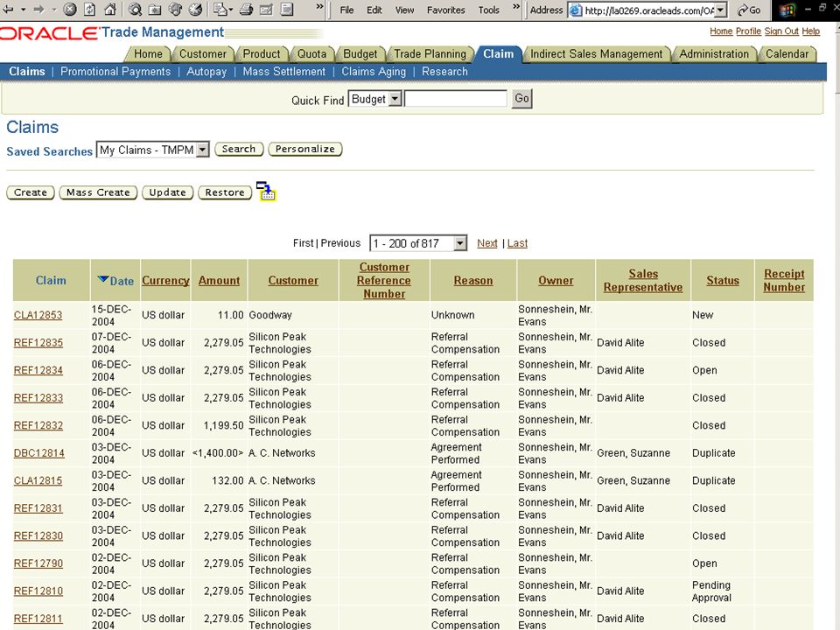The width and height of the screenshot is (840, 630).
Task: Click the Discuss toolbar icon
Action: click(287, 10)
